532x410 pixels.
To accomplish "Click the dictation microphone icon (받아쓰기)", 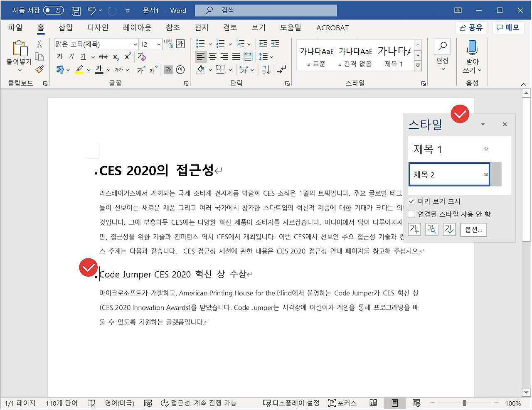I will pyautogui.click(x=472, y=47).
